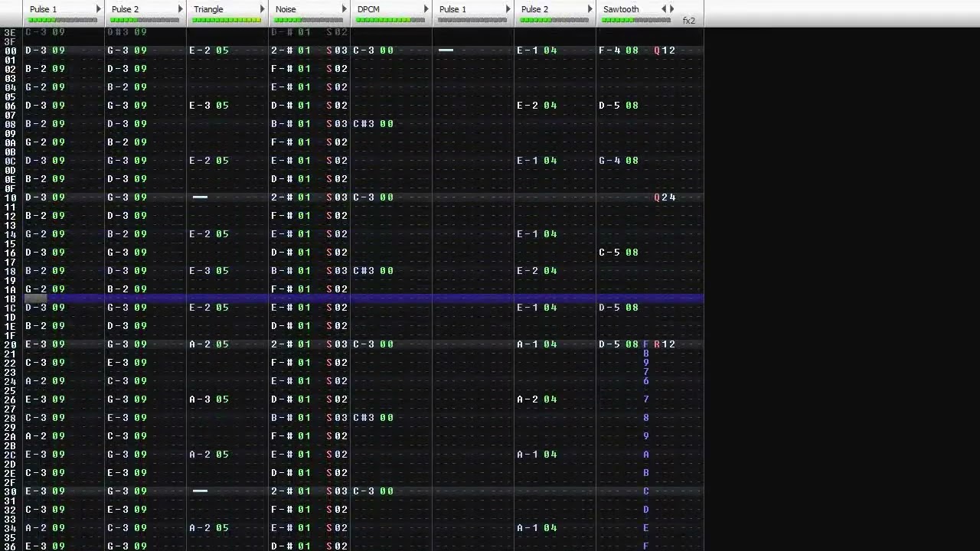Viewport: 980px width, 551px height.
Task: Mute the DPCM channel header
Action: point(368,9)
